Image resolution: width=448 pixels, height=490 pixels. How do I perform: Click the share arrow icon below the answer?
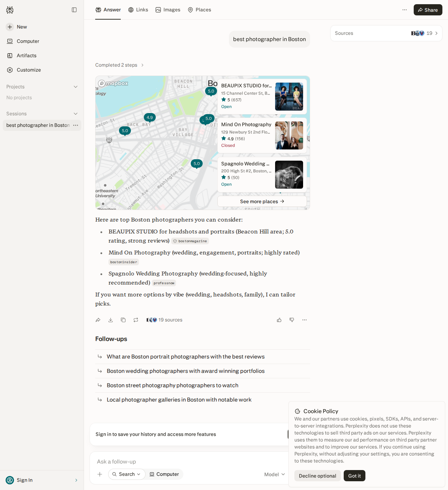point(98,320)
